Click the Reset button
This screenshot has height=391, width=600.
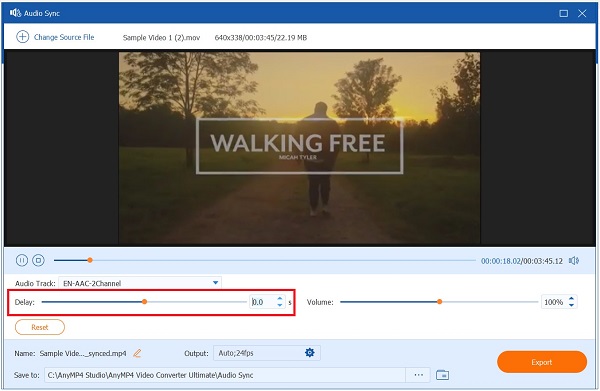(40, 327)
